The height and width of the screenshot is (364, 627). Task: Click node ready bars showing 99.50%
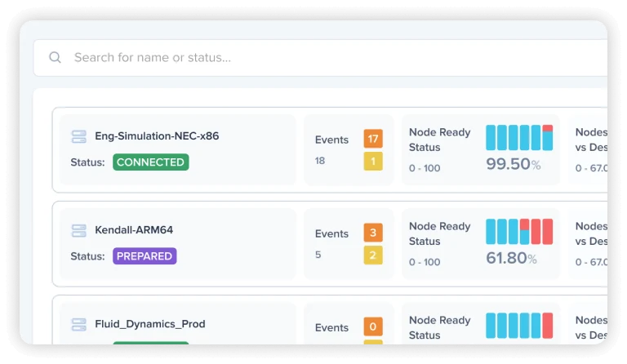coord(519,137)
